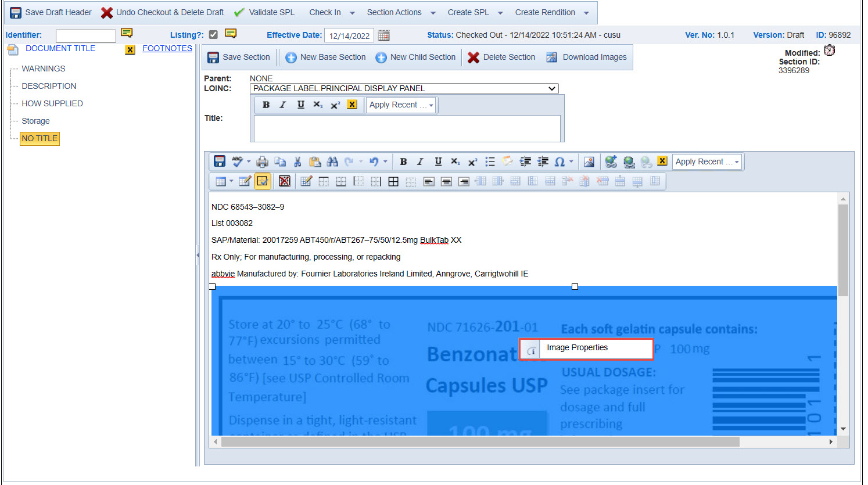Click the insert hyperlink globe icon
This screenshot has height=485, width=868.
[x=611, y=161]
